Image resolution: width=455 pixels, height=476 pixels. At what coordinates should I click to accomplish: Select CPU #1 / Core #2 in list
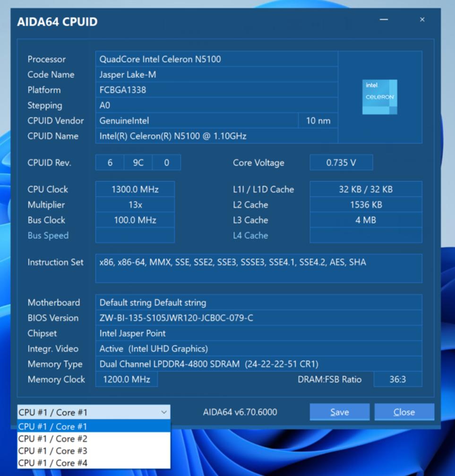(x=94, y=438)
